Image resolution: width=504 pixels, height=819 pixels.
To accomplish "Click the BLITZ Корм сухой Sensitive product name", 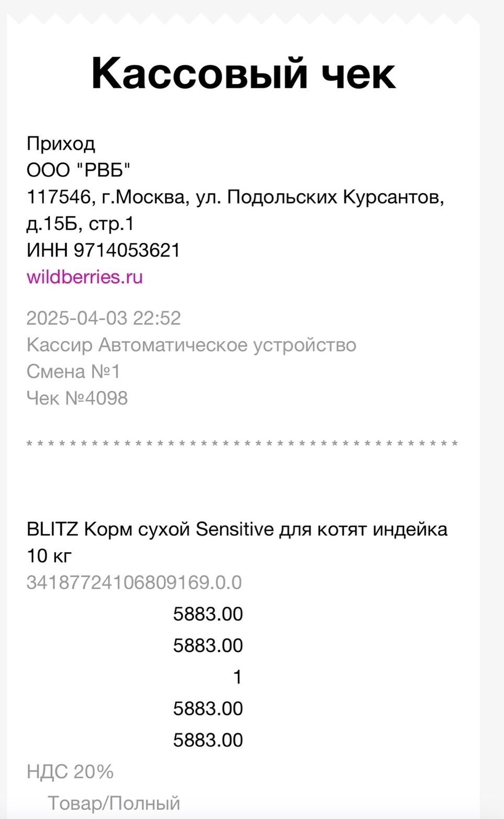I will click(237, 530).
